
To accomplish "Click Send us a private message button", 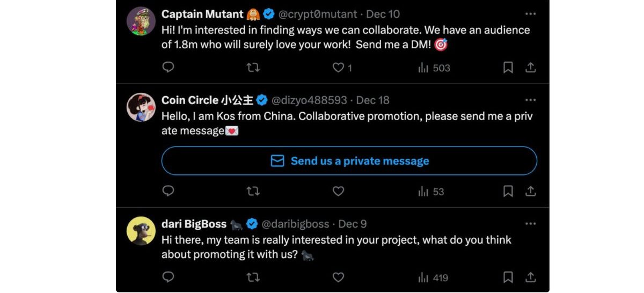I will (349, 161).
